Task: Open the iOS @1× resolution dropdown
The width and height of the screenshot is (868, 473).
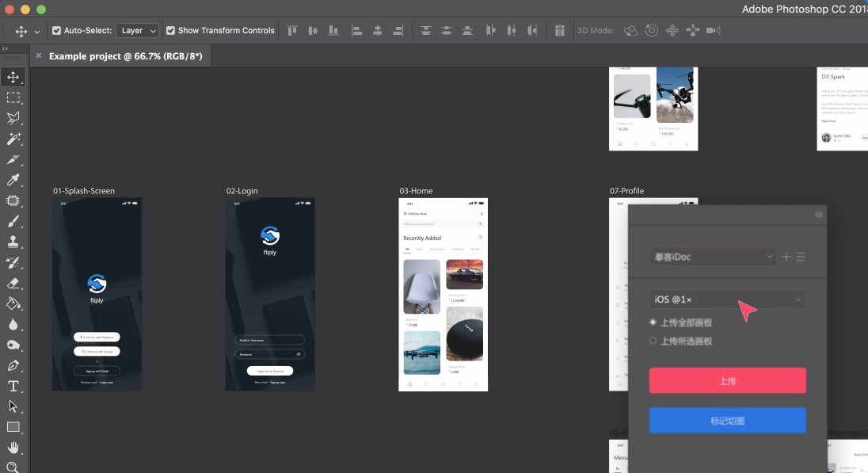Action: tap(728, 299)
